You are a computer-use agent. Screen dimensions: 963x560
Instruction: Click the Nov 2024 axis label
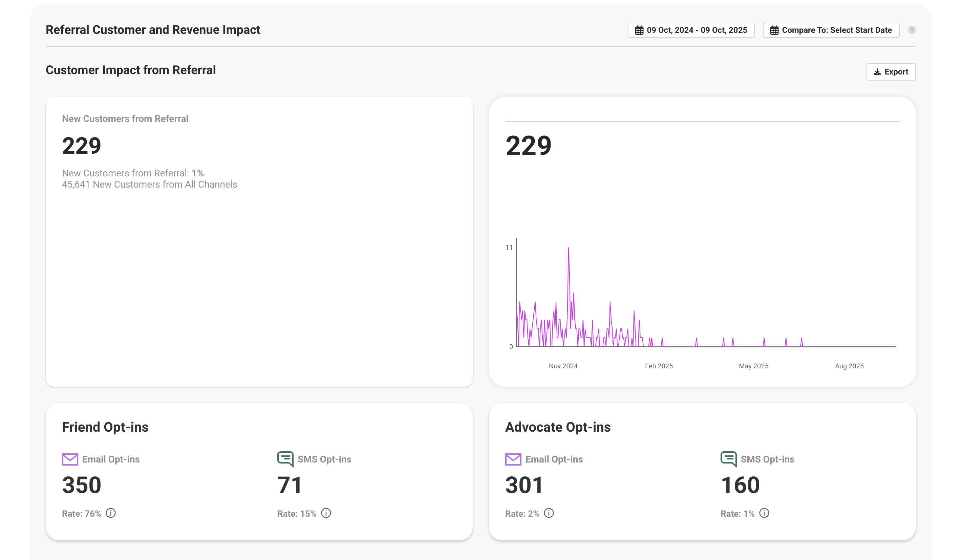point(563,366)
